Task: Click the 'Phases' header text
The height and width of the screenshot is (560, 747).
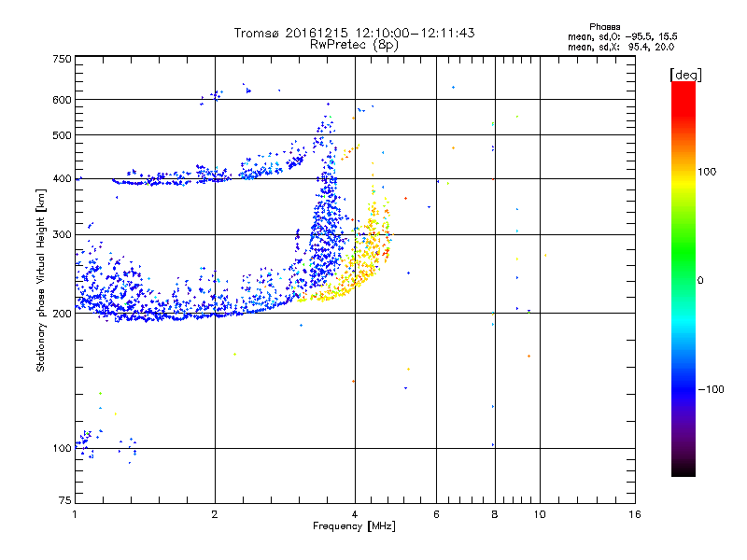Action: click(604, 27)
